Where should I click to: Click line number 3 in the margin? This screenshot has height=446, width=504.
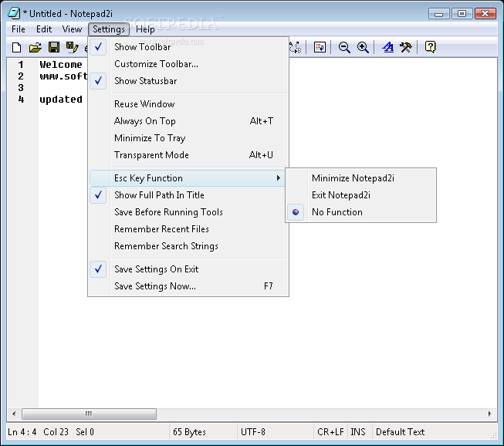[x=21, y=88]
